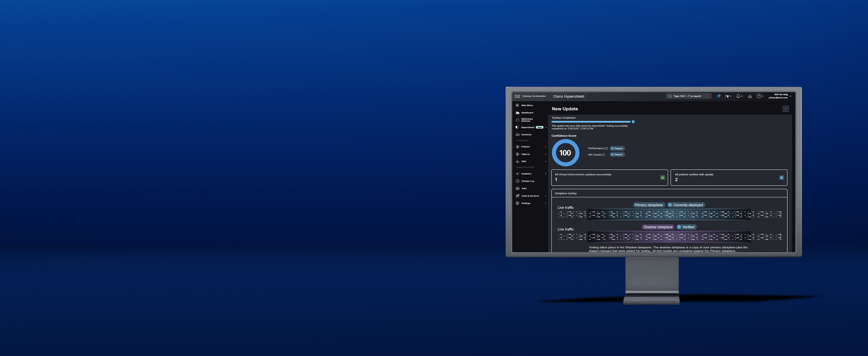
Task: Click the green enforcement icon in card
Action: pyautogui.click(x=662, y=178)
